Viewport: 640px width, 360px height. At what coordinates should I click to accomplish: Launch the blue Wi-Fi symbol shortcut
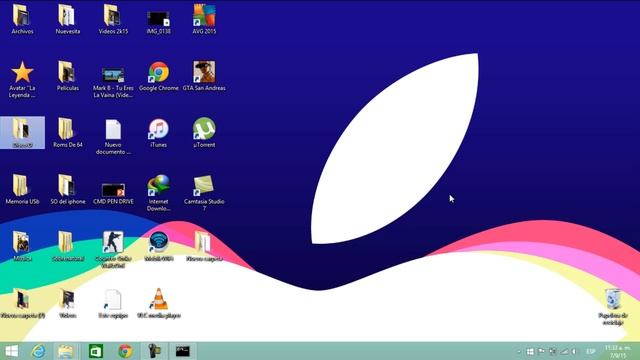click(158, 246)
